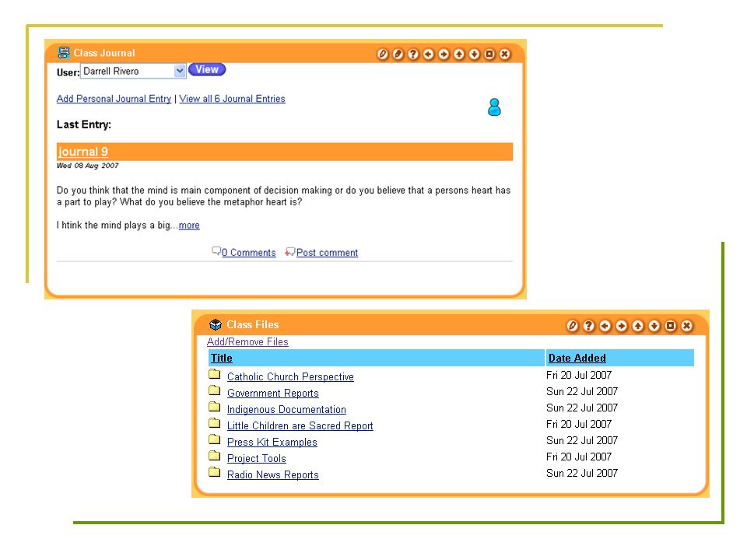Click the pencil edit icon in Class Files header

click(573, 326)
